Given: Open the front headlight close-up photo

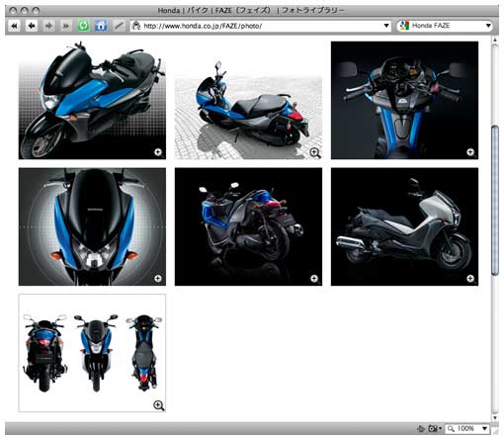Looking at the screenshot, I should (x=92, y=226).
